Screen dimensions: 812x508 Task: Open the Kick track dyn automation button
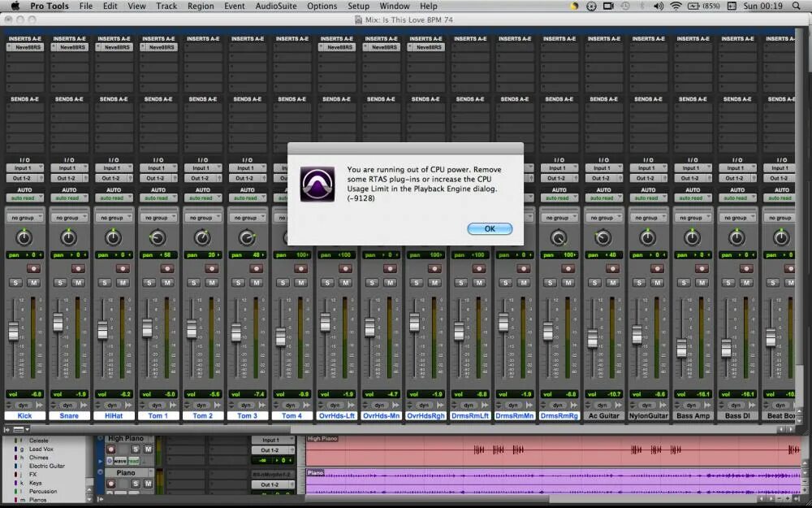click(23, 406)
